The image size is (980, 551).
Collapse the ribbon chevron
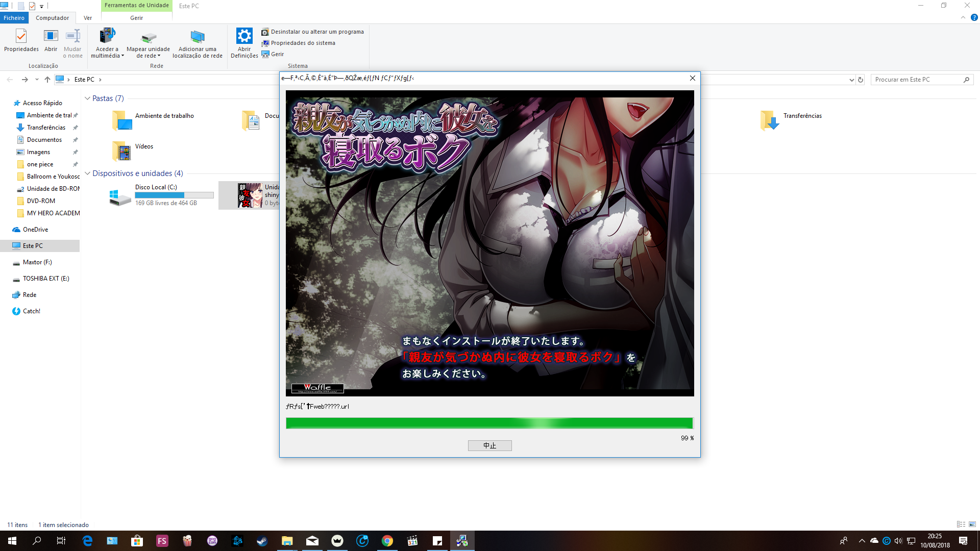point(963,17)
